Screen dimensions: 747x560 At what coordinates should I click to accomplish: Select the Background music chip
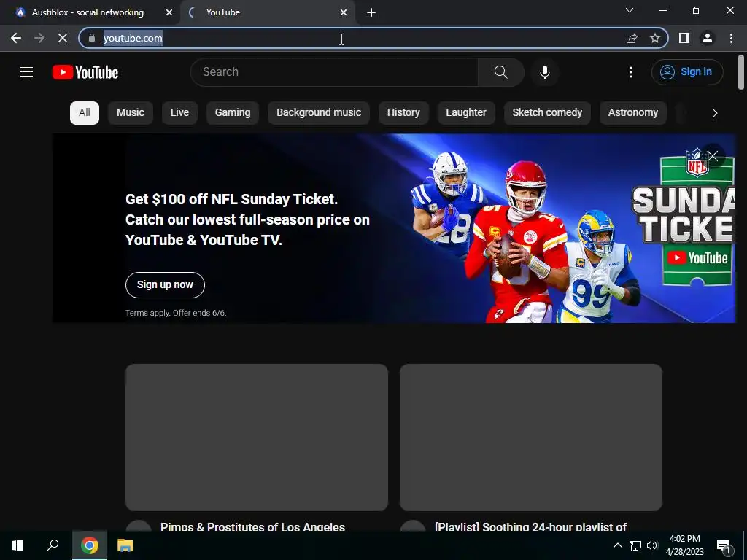click(x=319, y=113)
